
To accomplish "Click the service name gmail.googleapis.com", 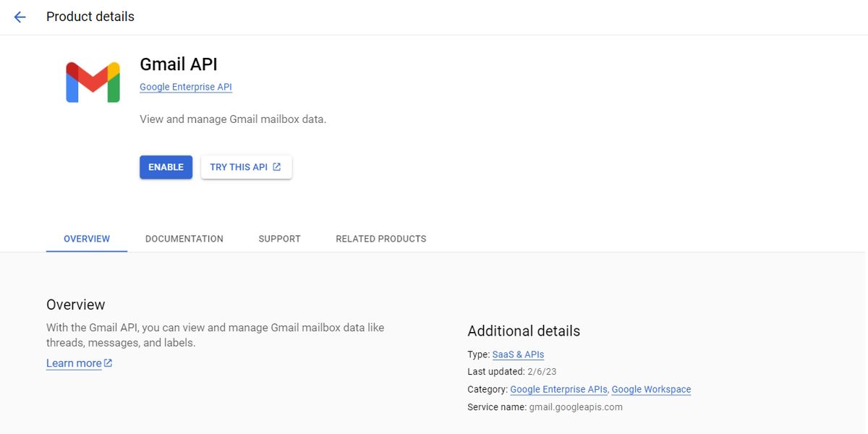I will click(576, 407).
